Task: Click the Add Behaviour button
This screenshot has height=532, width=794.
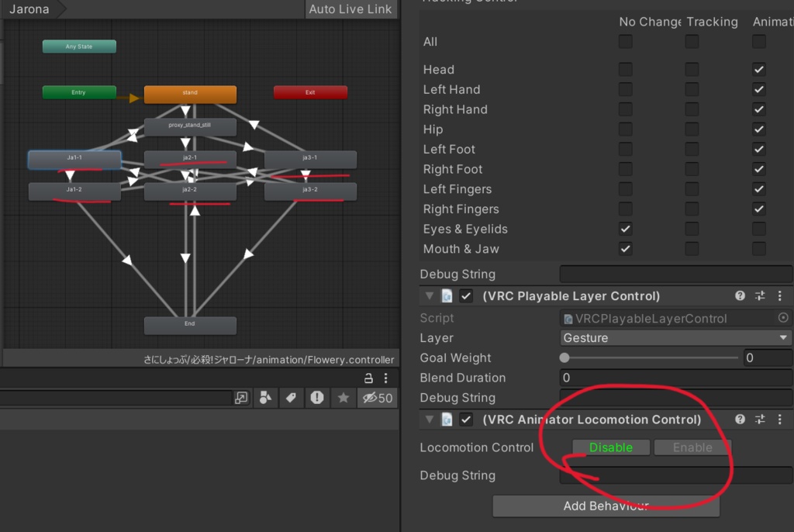Action: tap(606, 506)
